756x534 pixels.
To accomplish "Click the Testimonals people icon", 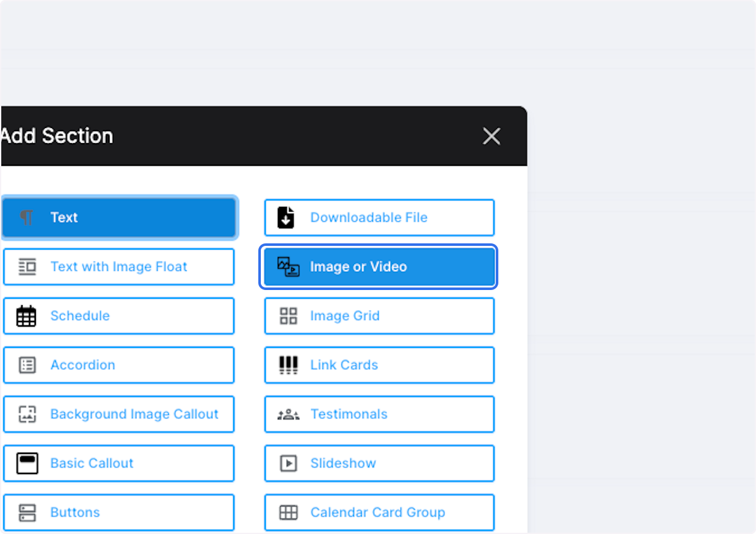I will (288, 414).
